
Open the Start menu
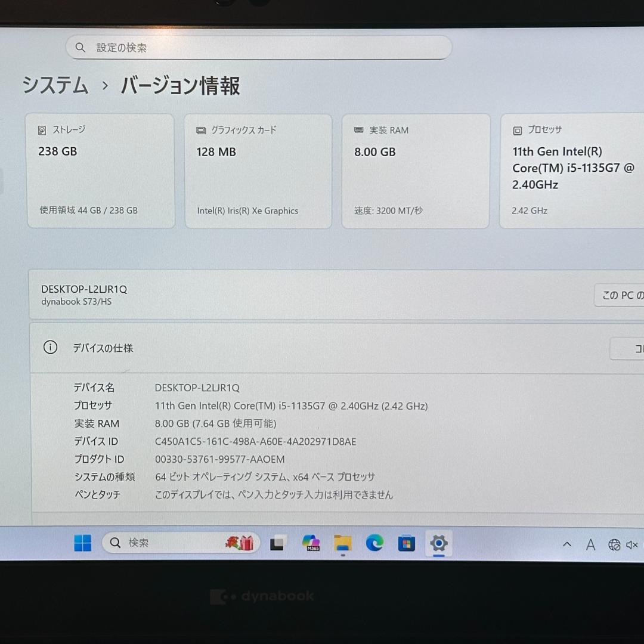82,543
